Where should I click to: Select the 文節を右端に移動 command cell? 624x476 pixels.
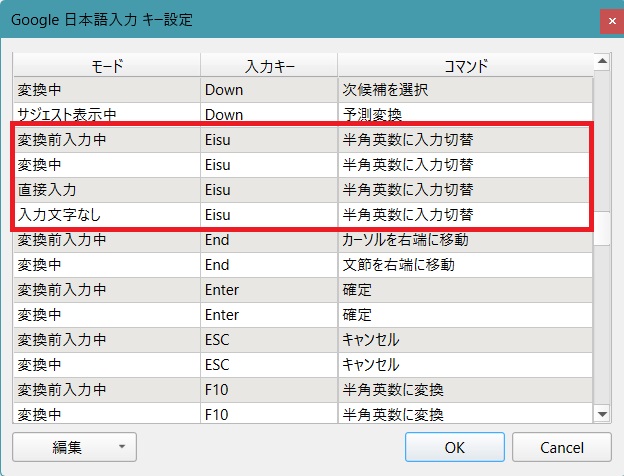coord(465,265)
